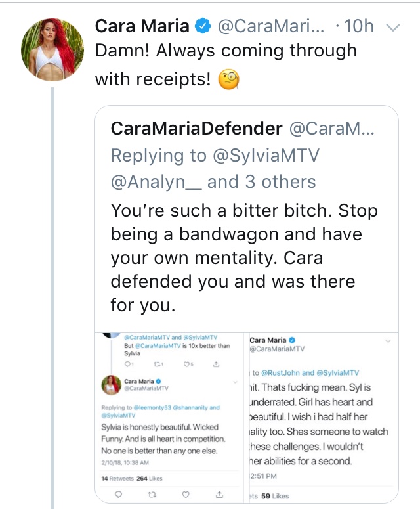Expand the chevron in right screenshot tweet
420x509 pixels.
(388, 341)
